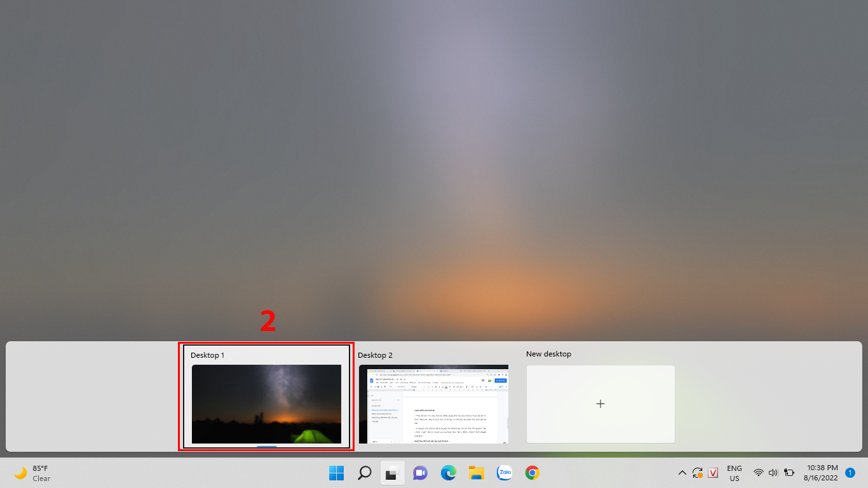Open Microsoft Edge browser
This screenshot has height=488, width=868.
tap(449, 473)
